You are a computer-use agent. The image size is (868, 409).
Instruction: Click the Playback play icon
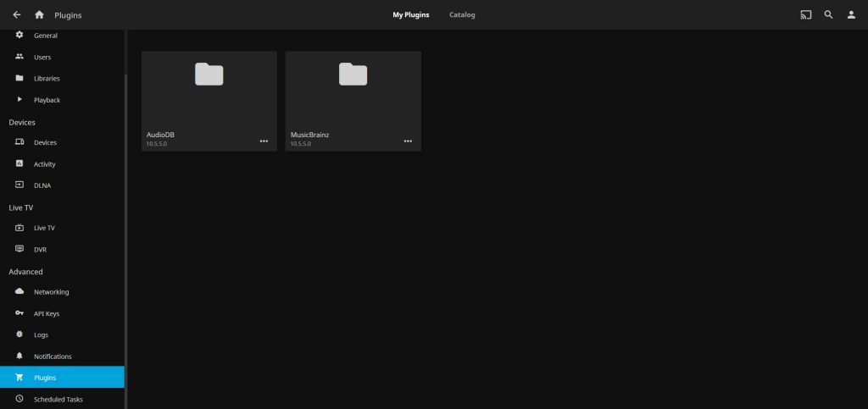pos(19,99)
